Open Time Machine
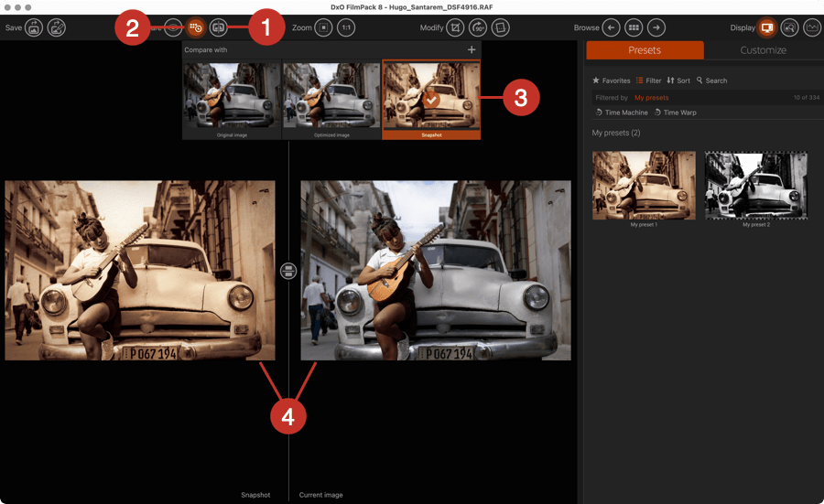Image resolution: width=824 pixels, height=504 pixels. (621, 113)
